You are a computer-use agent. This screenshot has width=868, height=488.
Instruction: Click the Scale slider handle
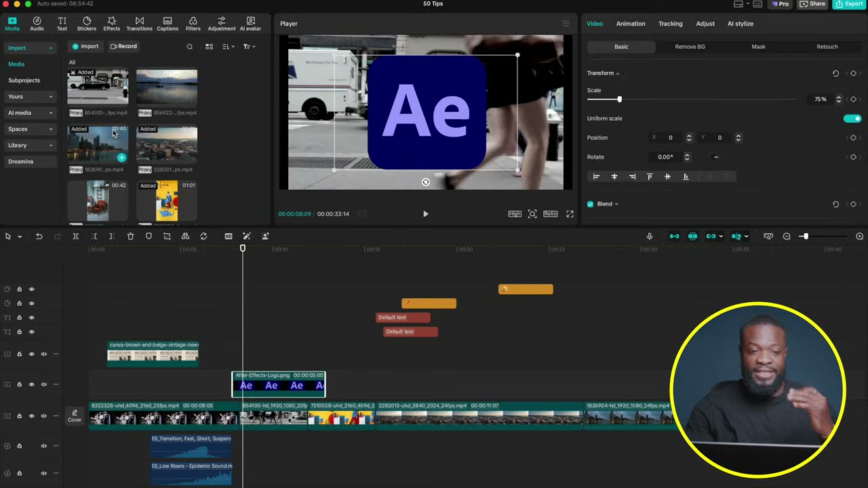tap(619, 100)
